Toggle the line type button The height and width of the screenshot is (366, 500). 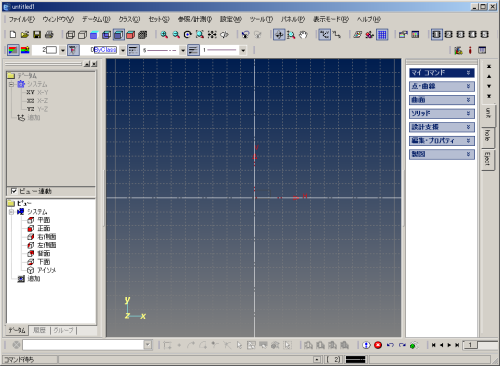click(133, 50)
